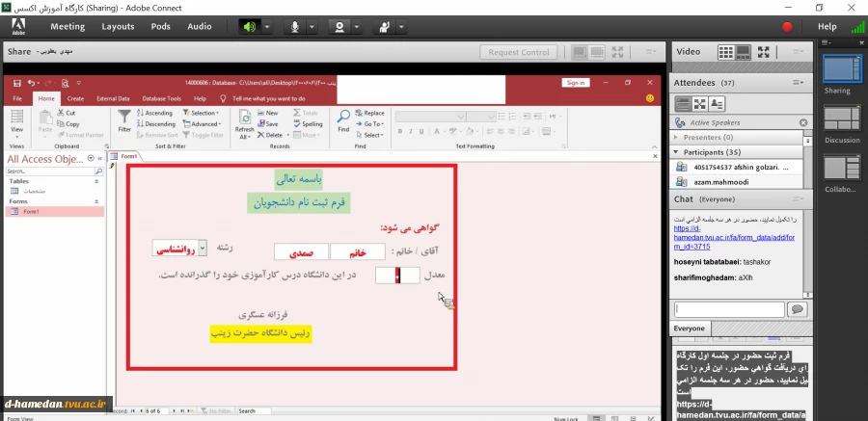The image size is (868, 421).
Task: Toggle the Adobe Connect speaker audio icon
Action: coord(250,27)
